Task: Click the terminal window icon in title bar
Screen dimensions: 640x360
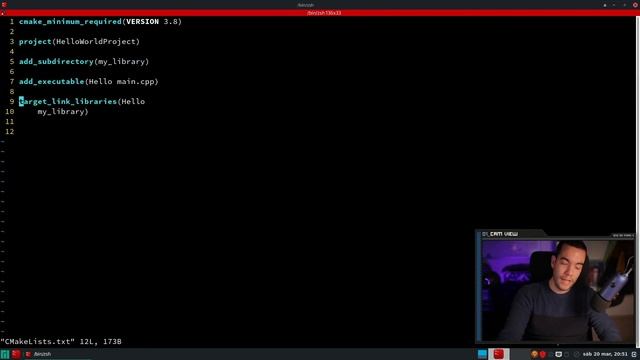Action: pyautogui.click(x=4, y=5)
